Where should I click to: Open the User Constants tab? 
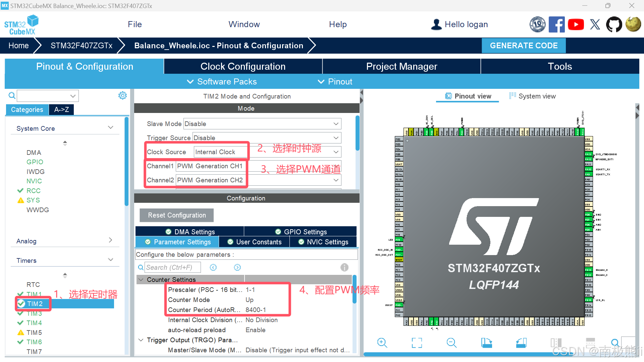pos(254,242)
